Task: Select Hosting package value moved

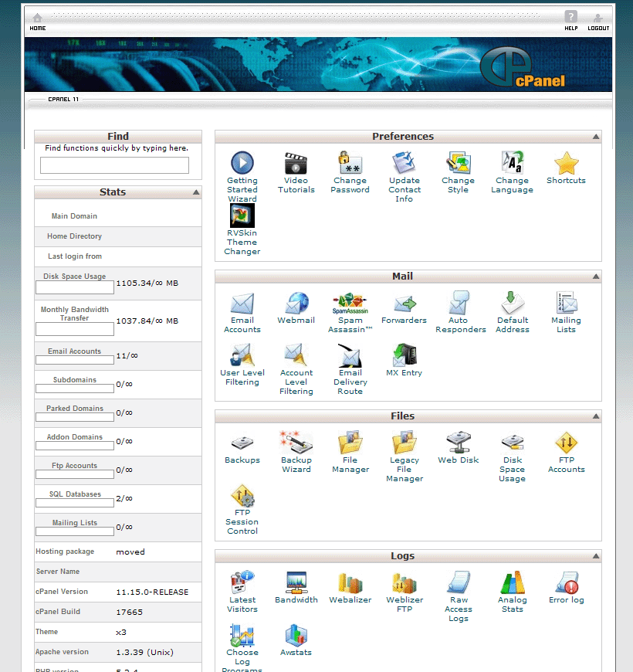Action: coord(130,552)
